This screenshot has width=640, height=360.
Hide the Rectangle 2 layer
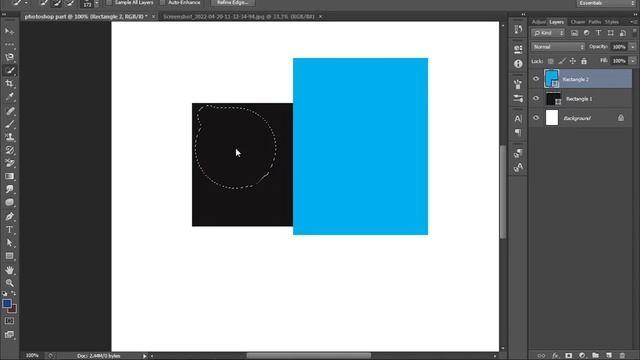(x=536, y=79)
